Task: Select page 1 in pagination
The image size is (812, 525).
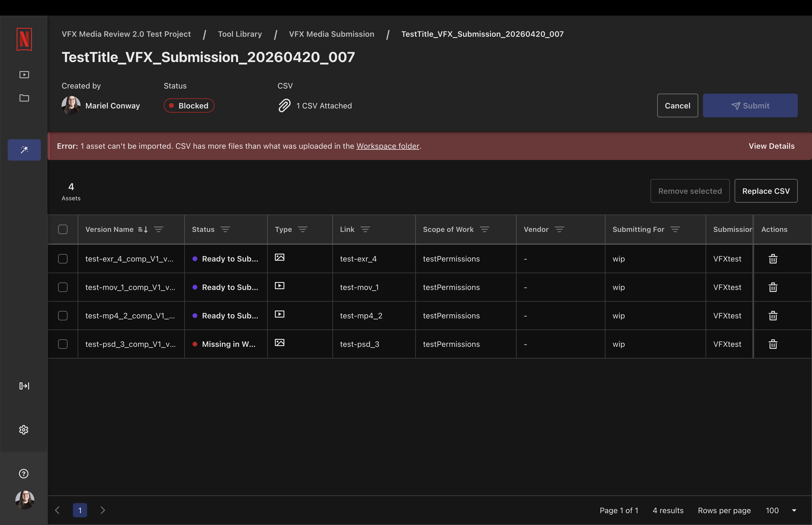Action: click(80, 510)
